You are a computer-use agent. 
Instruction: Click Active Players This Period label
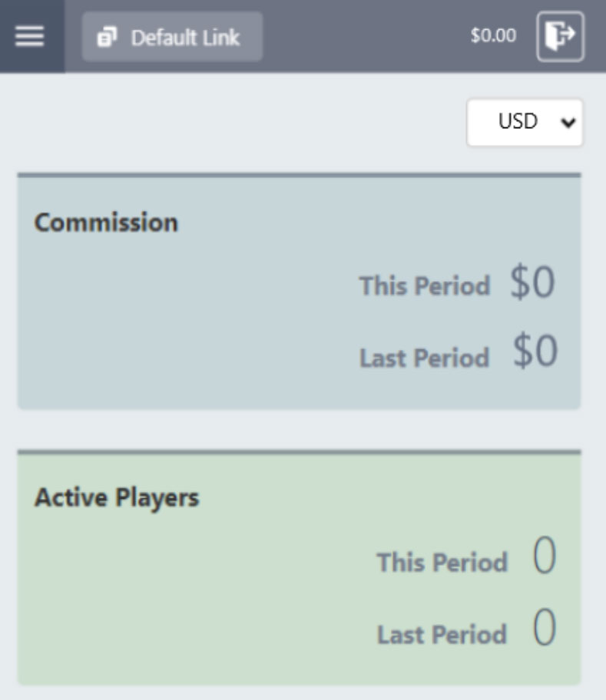442,563
